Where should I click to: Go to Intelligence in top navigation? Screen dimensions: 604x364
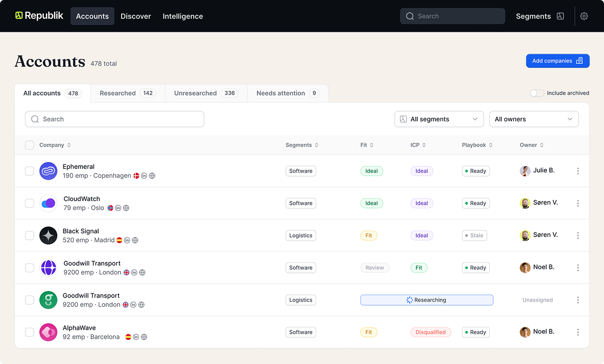pyautogui.click(x=183, y=16)
